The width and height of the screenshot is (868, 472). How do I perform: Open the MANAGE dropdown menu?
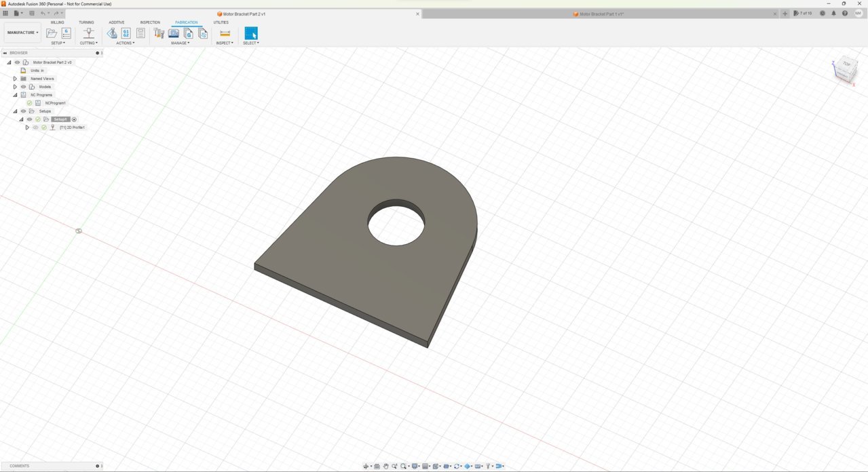click(180, 43)
